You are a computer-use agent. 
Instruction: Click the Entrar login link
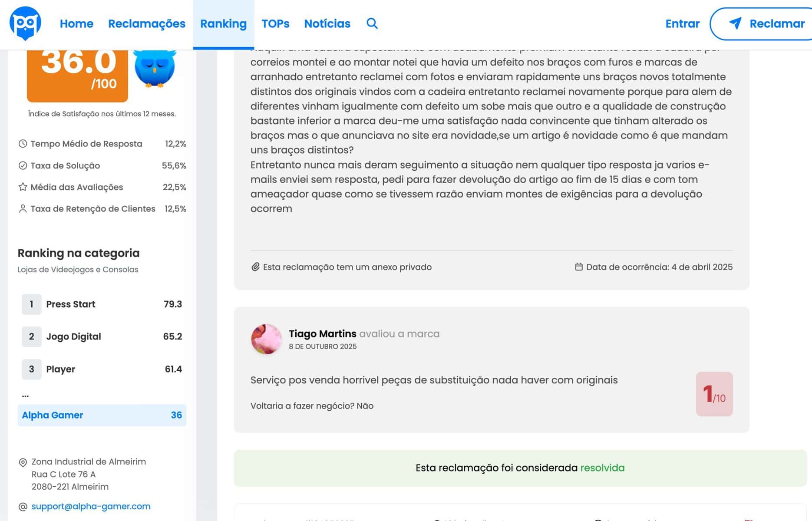pyautogui.click(x=682, y=23)
